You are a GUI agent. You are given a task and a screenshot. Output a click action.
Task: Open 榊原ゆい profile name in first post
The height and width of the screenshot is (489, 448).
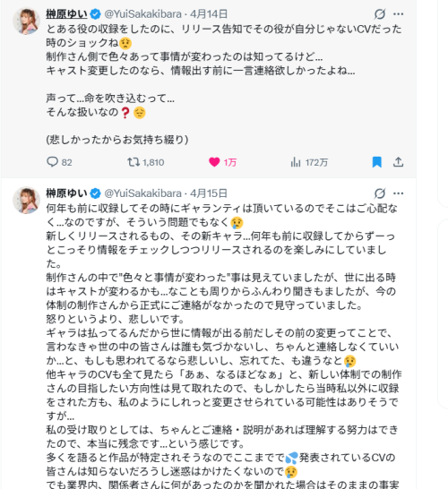click(67, 14)
